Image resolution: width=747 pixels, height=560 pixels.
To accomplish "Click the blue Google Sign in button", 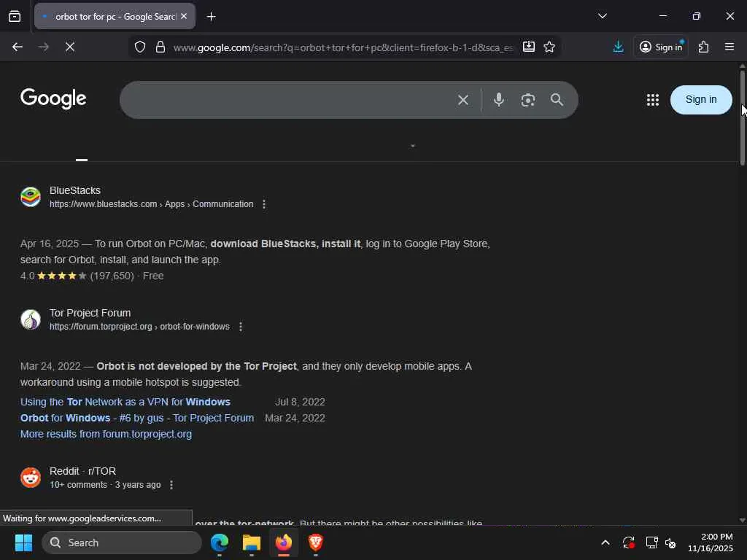I will 701,99.
